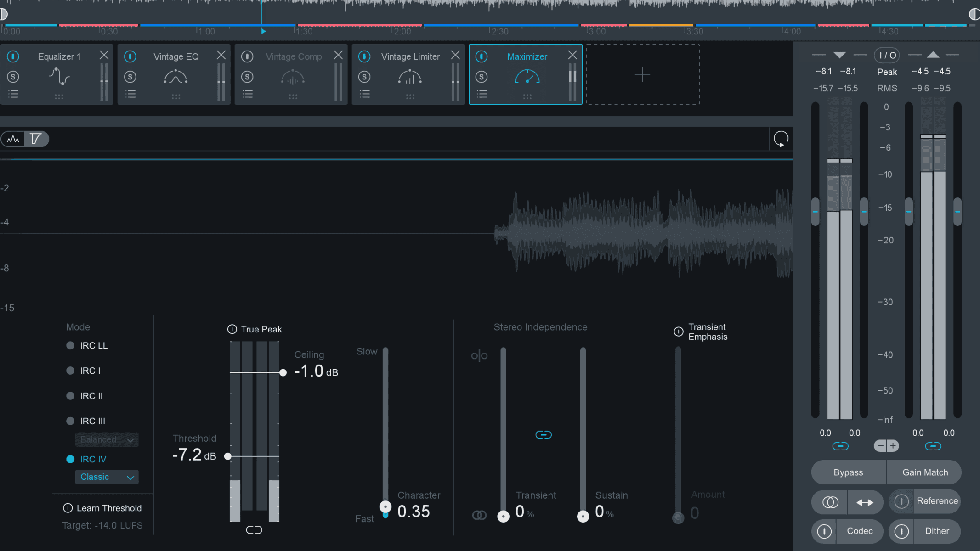Toggle power on Vintage Limiter module
Viewport: 980px width, 551px height.
[364, 56]
